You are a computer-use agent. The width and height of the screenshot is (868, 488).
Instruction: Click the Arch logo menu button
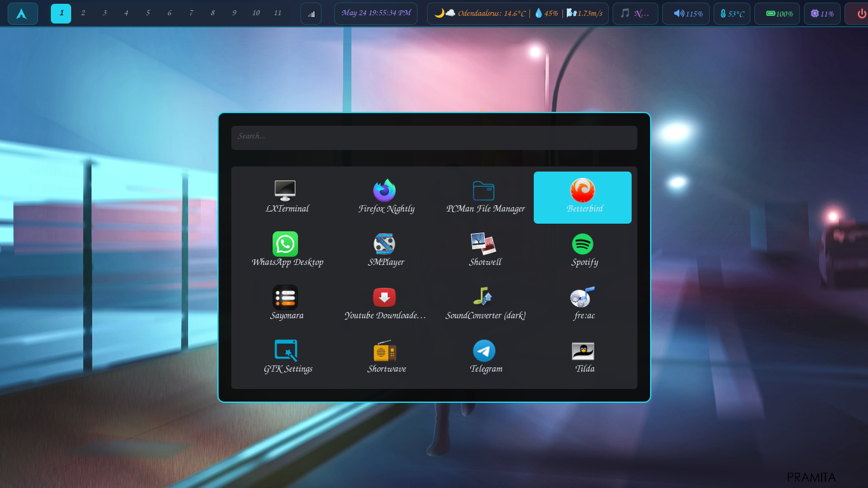coord(22,13)
